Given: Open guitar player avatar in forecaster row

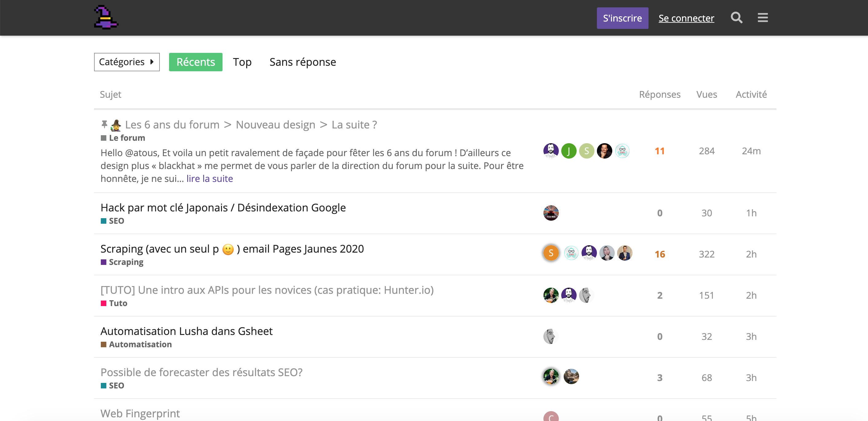Looking at the screenshot, I should 551,376.
